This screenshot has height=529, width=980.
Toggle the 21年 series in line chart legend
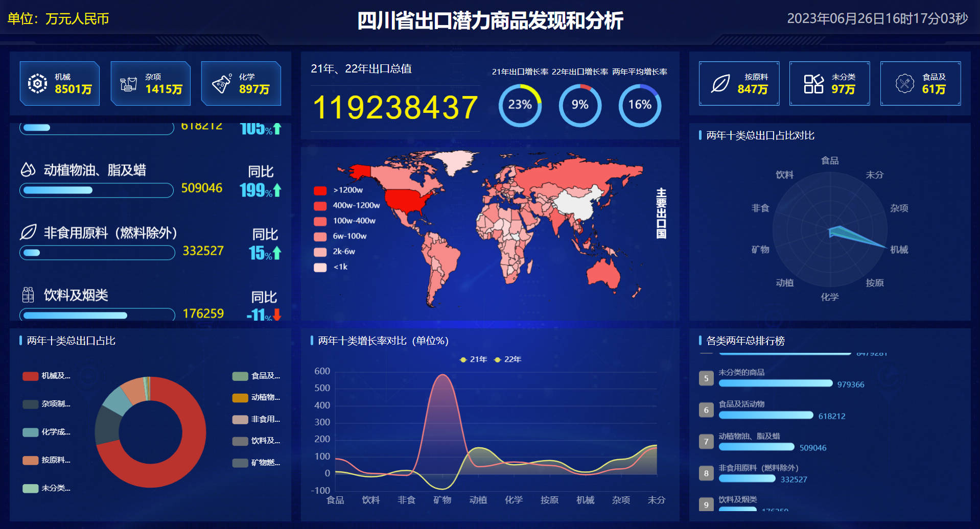[x=473, y=359]
